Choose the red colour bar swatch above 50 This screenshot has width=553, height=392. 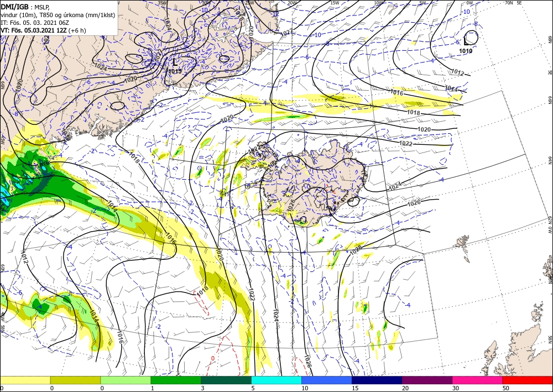528,380
